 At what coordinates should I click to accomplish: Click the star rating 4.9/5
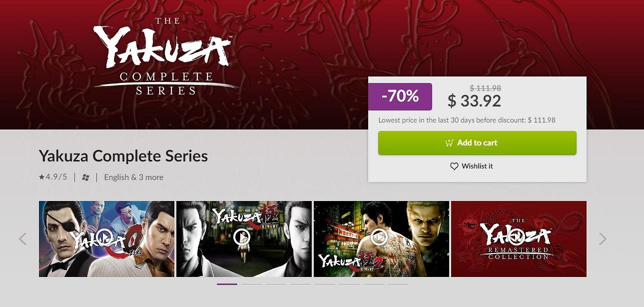click(53, 177)
